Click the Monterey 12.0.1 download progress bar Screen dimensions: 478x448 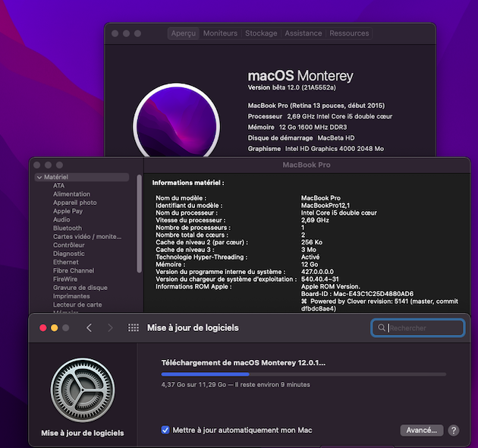[303, 374]
